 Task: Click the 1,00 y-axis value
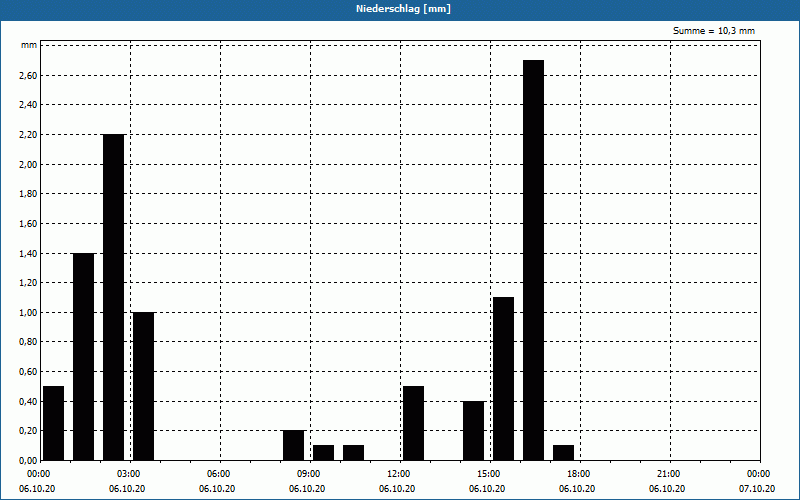[28, 312]
